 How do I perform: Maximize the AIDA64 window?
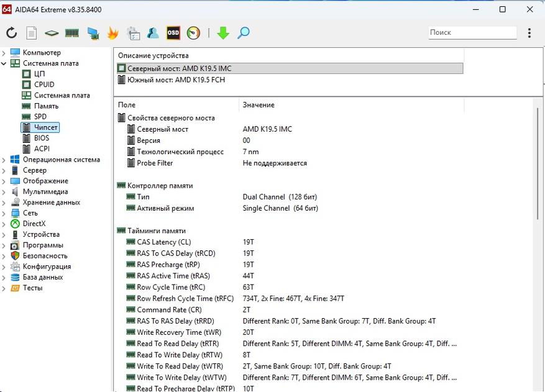503,9
